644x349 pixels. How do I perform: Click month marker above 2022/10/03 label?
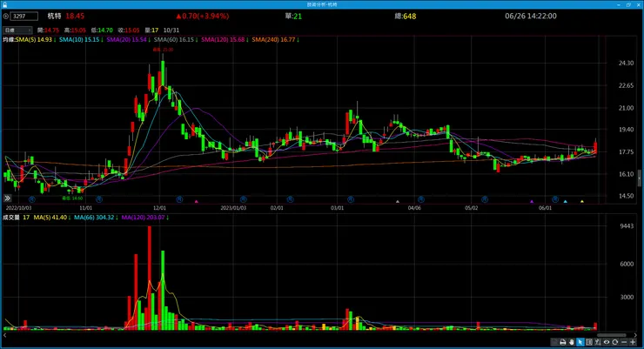[31, 199]
